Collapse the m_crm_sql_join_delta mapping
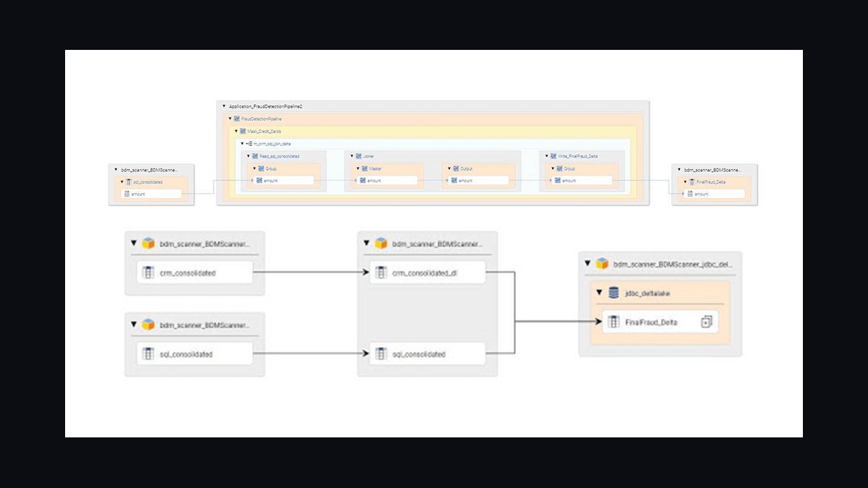The image size is (868, 488). [242, 143]
